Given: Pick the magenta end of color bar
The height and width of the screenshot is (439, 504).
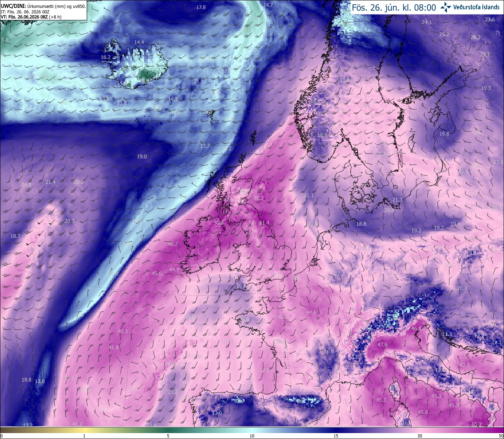Looking at the screenshot, I should (496, 430).
